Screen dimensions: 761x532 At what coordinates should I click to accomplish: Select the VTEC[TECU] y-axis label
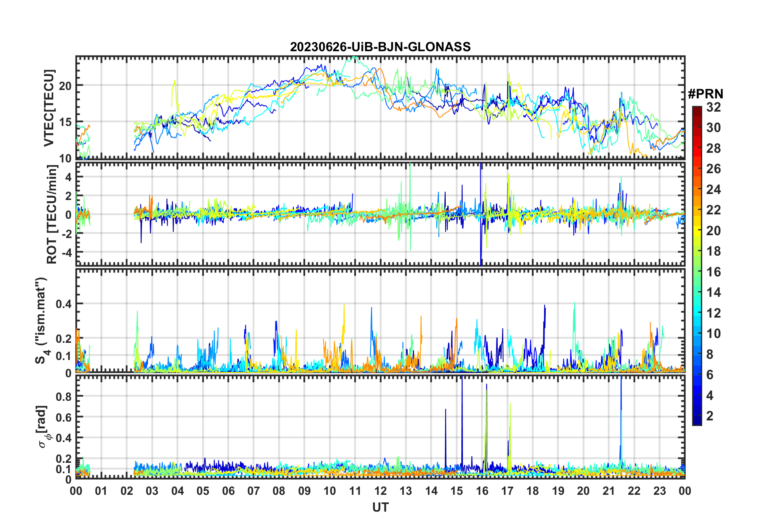pos(49,108)
